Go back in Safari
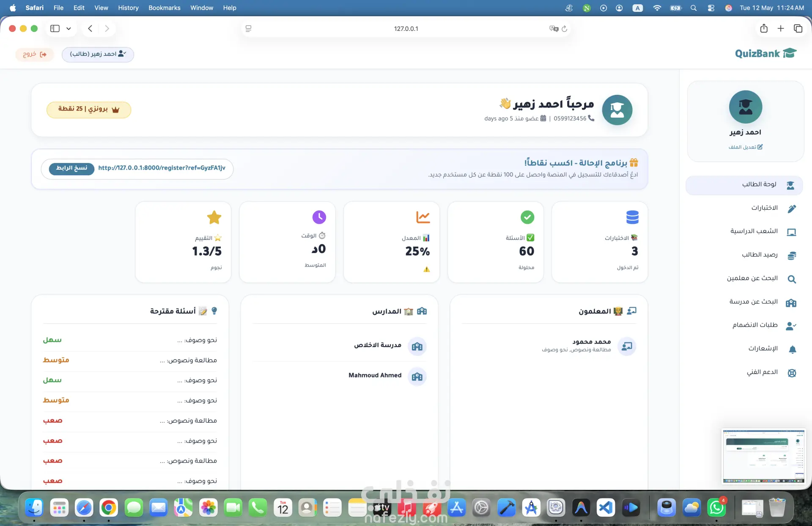 pos(90,29)
